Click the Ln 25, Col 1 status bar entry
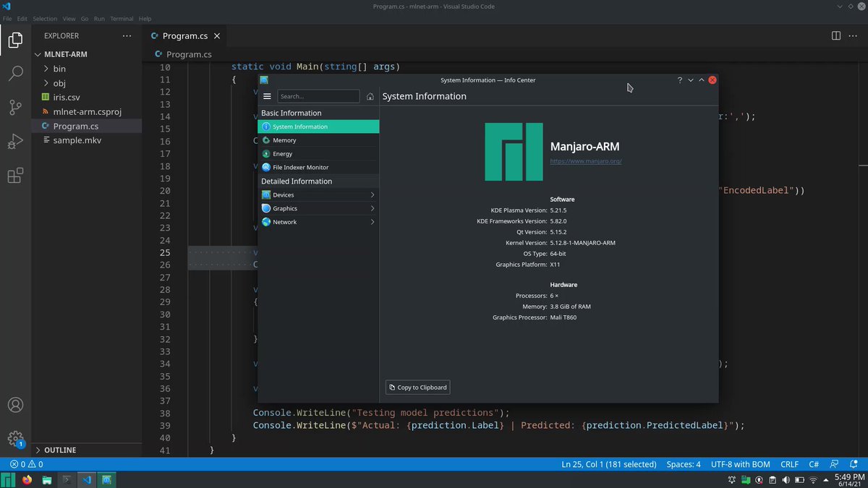The height and width of the screenshot is (488, 868). (609, 464)
